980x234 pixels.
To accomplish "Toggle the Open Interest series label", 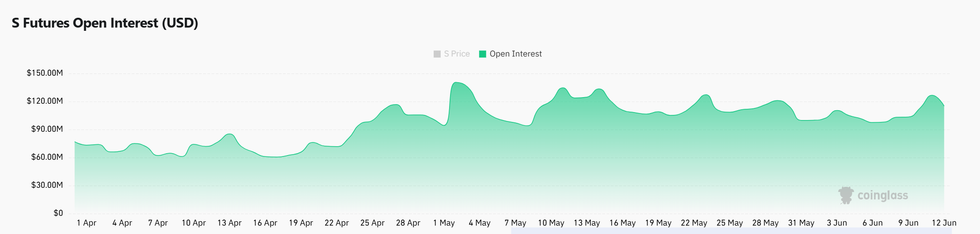I will [x=515, y=54].
